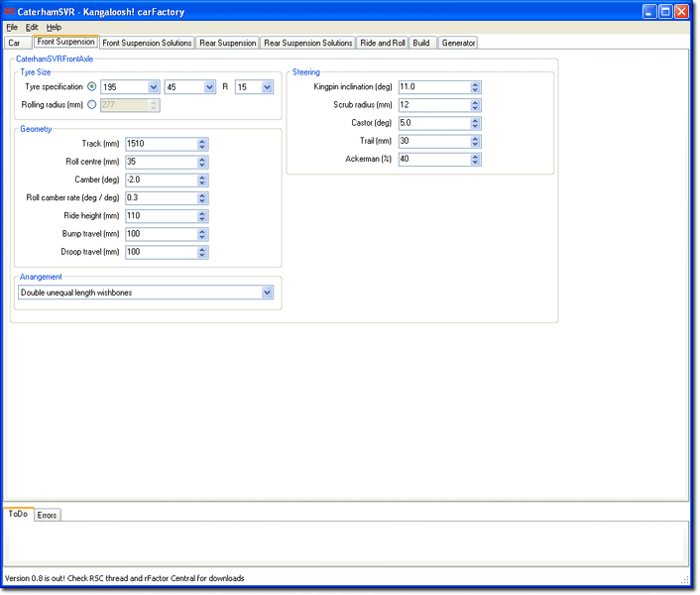Adjust the Castor spinner arrows
Image resolution: width=700 pixels, height=595 pixels.
476,123
